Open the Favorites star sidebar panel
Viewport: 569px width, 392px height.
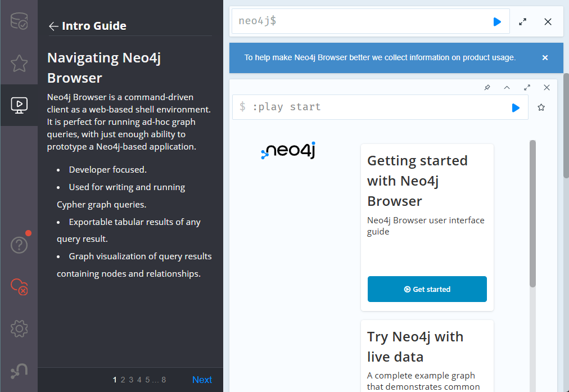click(19, 64)
